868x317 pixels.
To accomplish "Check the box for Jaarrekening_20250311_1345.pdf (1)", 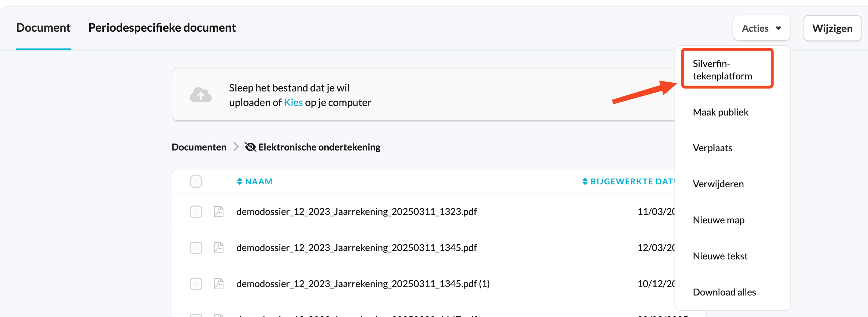I will point(196,284).
